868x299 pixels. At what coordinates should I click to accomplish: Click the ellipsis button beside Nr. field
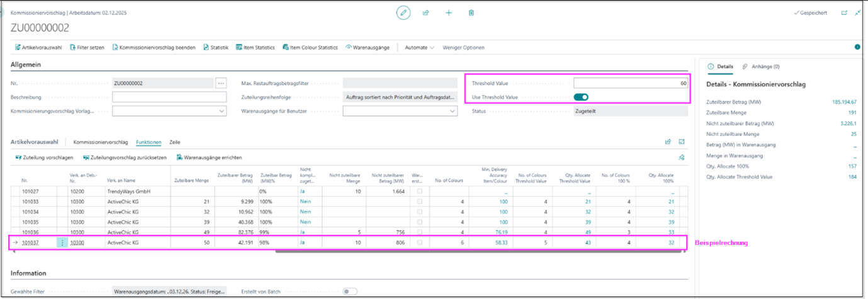[x=220, y=83]
